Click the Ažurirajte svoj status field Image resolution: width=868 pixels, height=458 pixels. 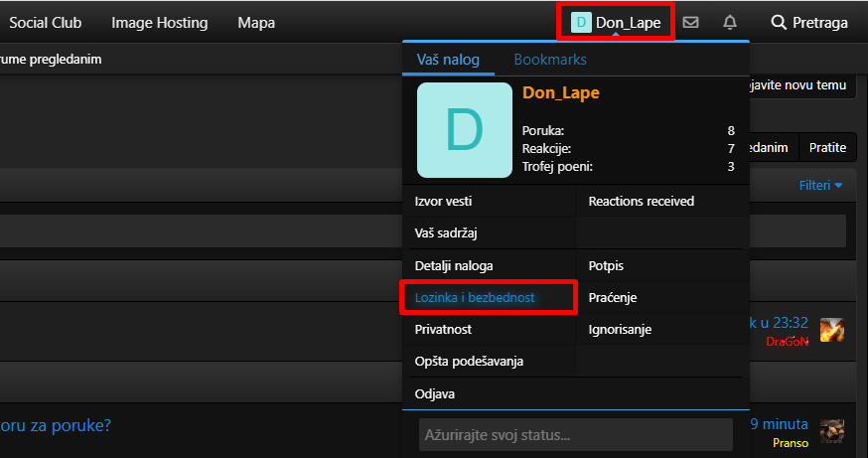click(576, 435)
